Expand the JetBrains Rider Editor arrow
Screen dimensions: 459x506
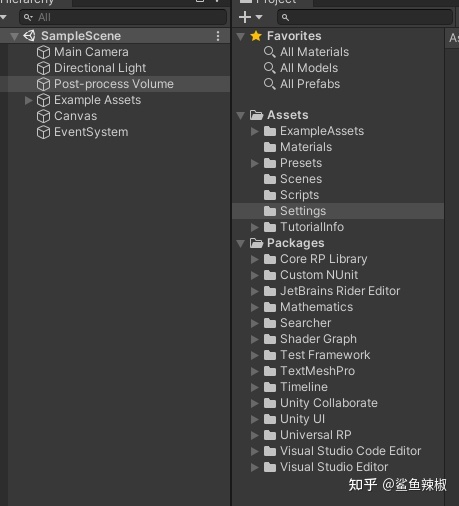255,291
